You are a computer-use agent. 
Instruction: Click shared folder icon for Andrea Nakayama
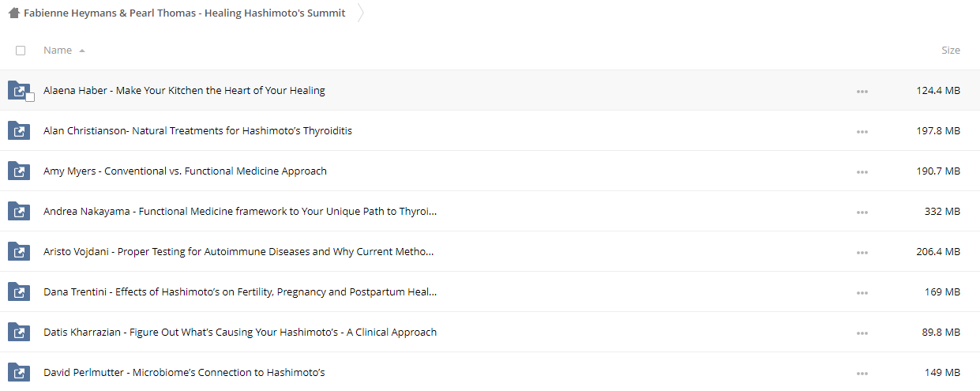18,211
